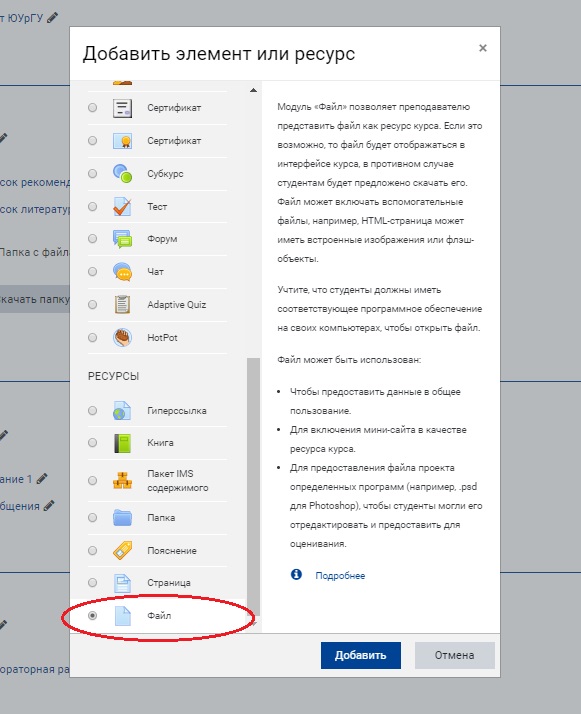Click the Чат chat bubble icon
The image size is (581, 714).
pos(122,272)
